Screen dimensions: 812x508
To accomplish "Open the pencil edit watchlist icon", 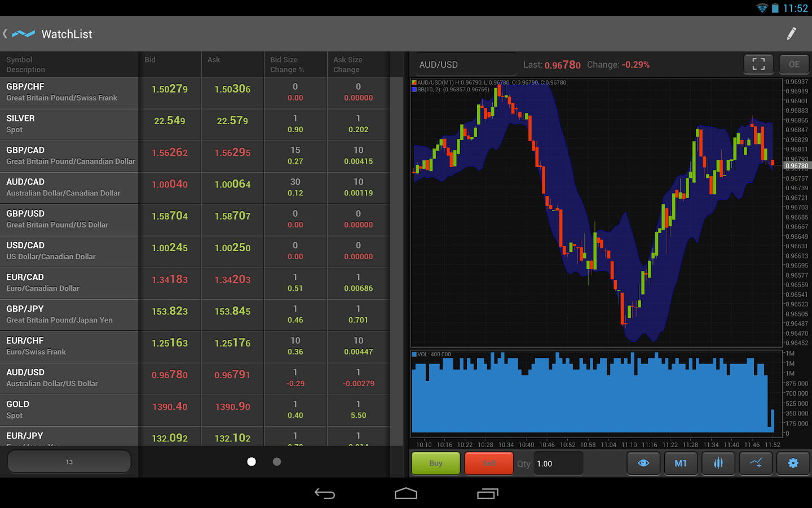I will (791, 34).
